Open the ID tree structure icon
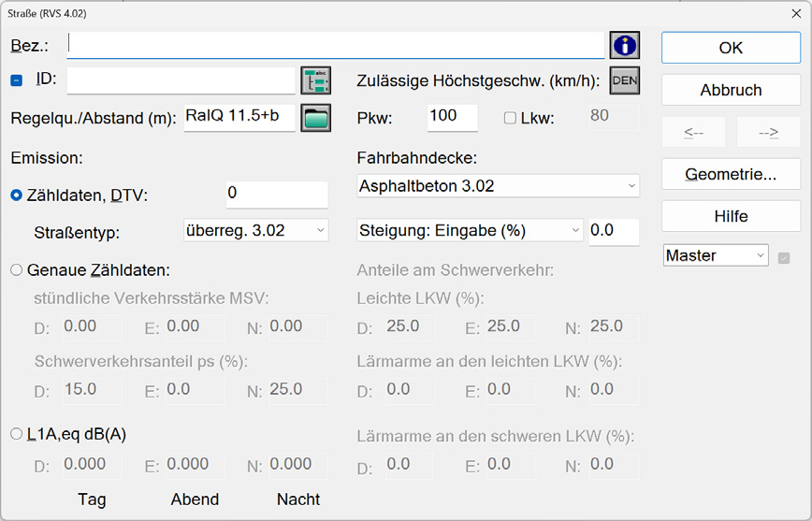The image size is (812, 521). 316,80
